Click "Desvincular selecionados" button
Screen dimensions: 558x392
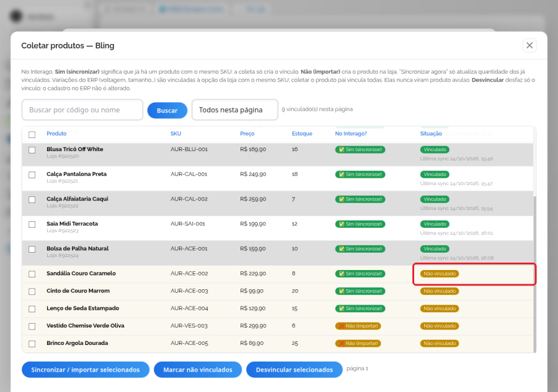294,370
